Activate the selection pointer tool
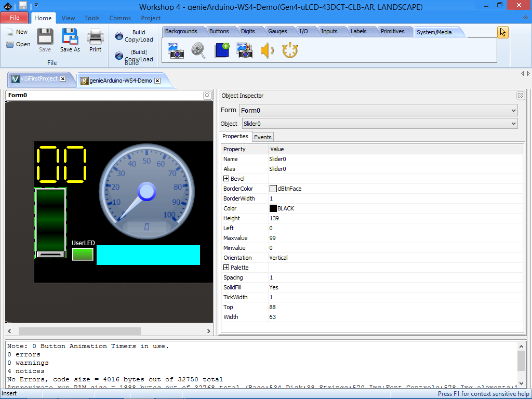The image size is (532, 399). 502,32
